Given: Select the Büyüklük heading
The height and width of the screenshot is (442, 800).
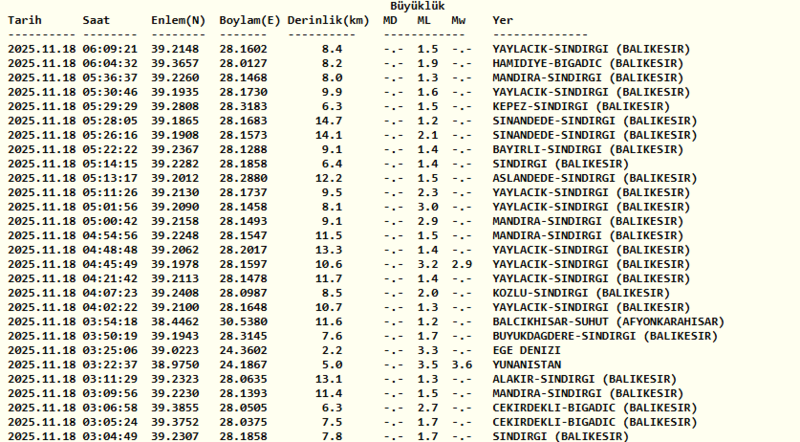Looking at the screenshot, I should [417, 6].
